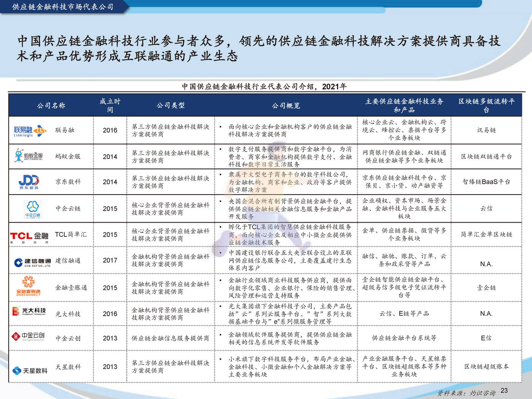Click the slide's main headline text
Viewport: 532px width, 399px height.
point(258,49)
